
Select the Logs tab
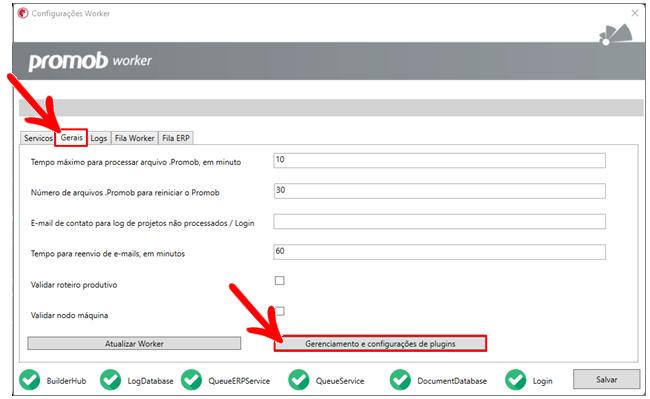point(99,138)
